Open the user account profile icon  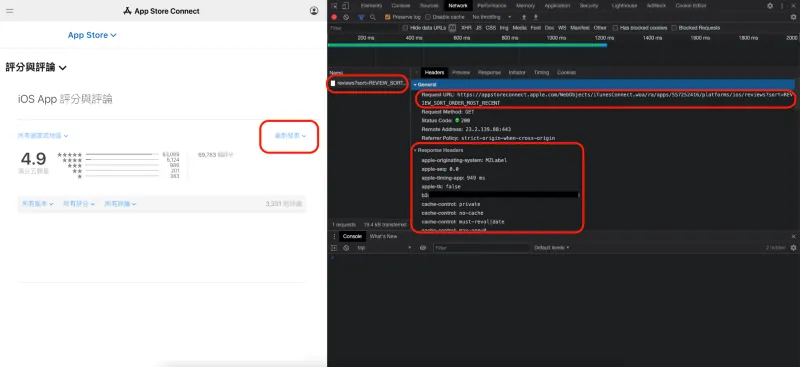314,11
